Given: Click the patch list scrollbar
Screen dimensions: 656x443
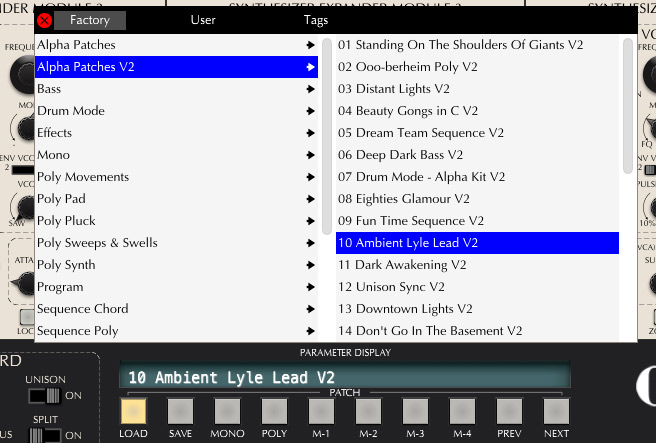Looking at the screenshot, I should click(628, 105).
